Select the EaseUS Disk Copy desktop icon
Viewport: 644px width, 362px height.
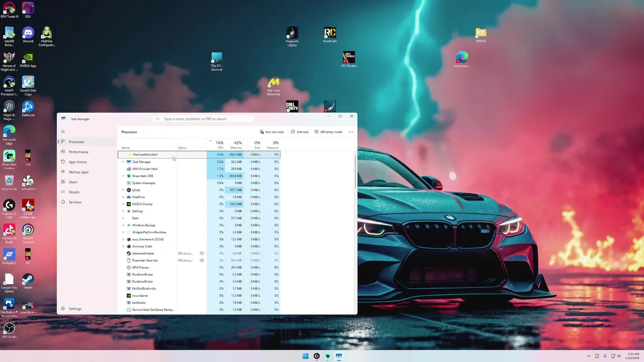[x=28, y=86]
